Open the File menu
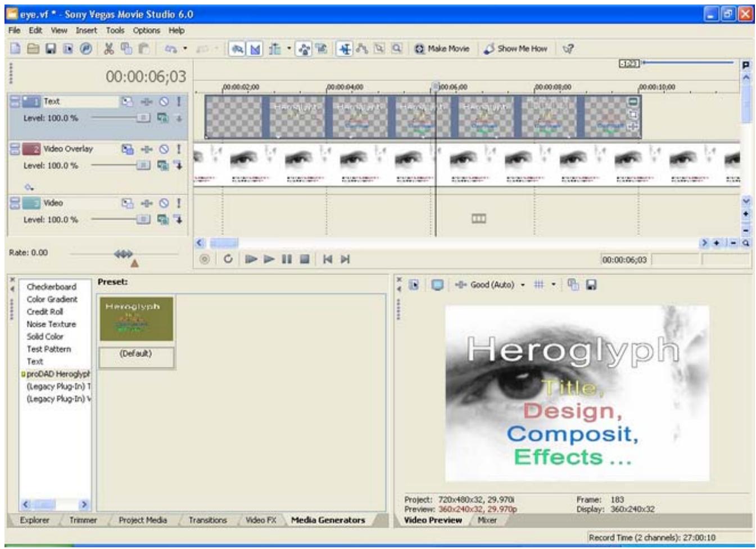This screenshot has width=756, height=549. [14, 30]
